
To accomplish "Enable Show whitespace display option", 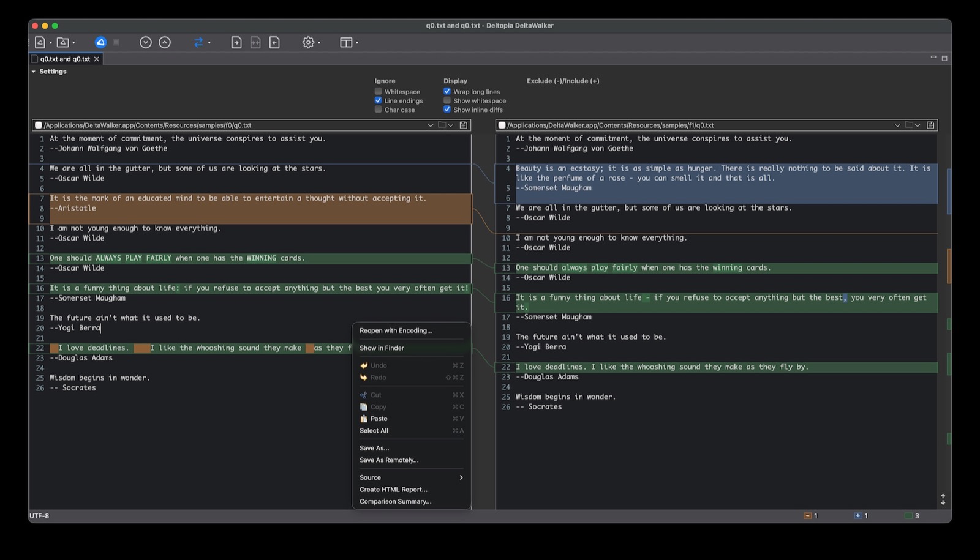I will coord(447,100).
